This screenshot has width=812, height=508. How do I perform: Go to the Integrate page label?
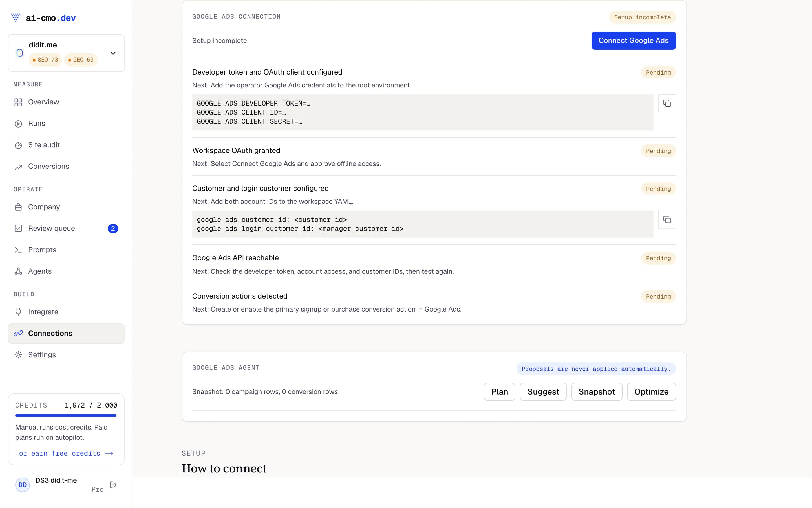coord(43,312)
